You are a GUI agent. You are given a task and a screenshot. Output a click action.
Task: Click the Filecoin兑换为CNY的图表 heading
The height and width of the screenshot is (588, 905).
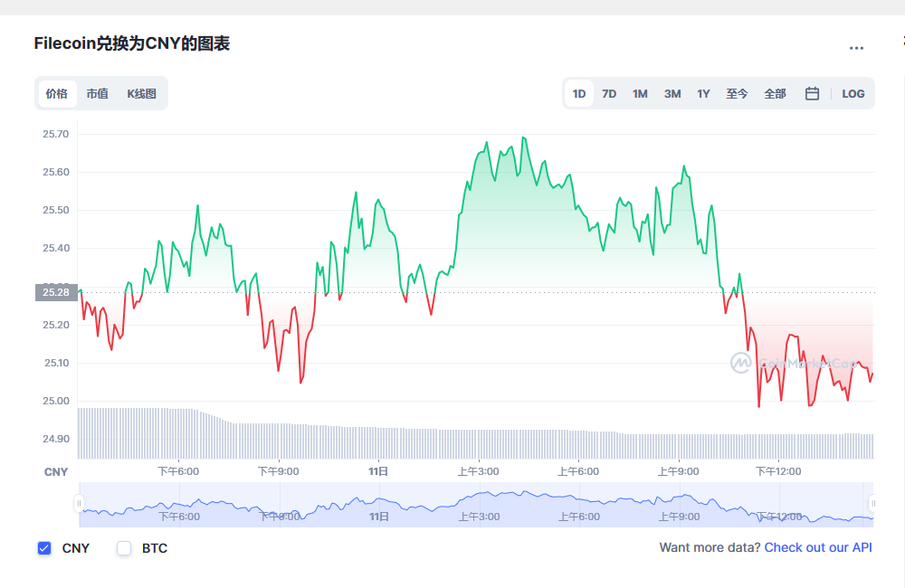(x=131, y=43)
